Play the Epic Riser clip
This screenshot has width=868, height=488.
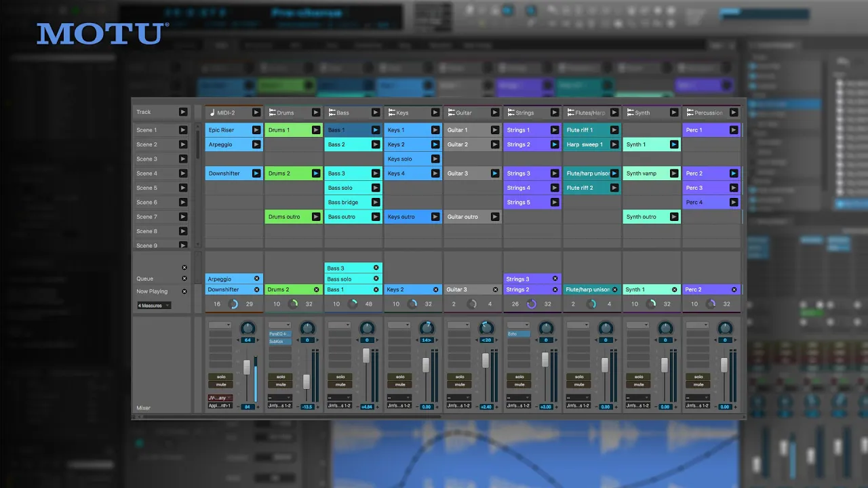click(x=256, y=130)
